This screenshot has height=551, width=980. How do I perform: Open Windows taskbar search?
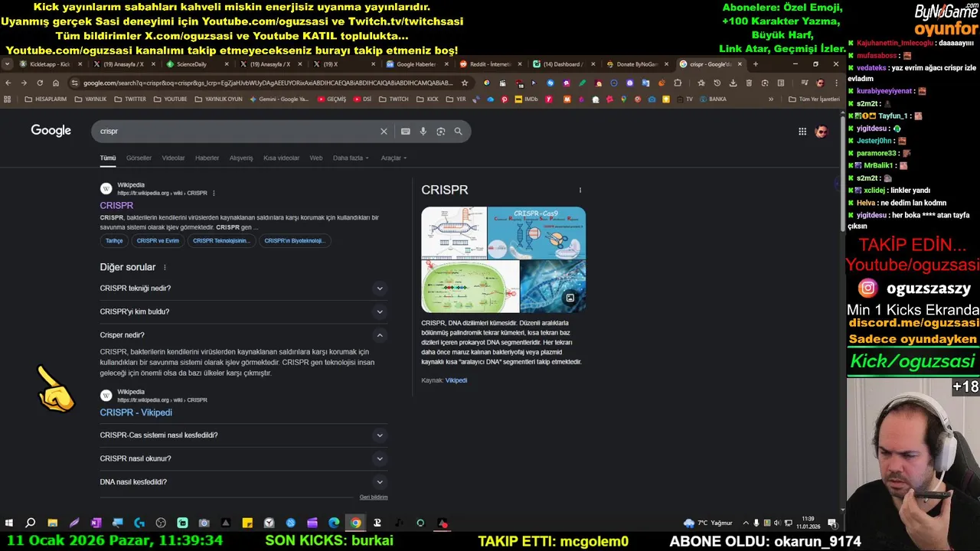point(31,523)
